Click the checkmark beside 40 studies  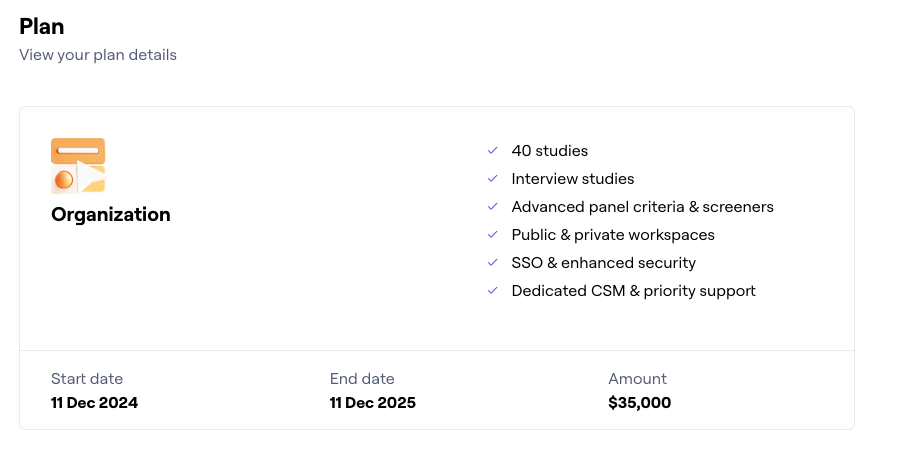pos(492,151)
